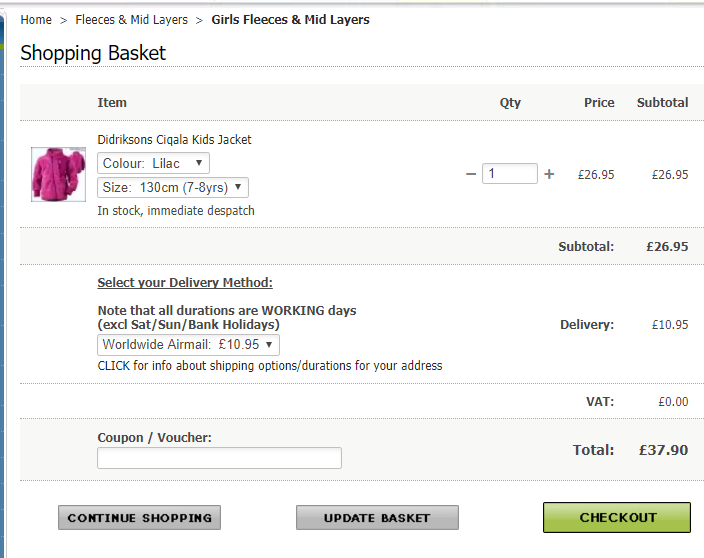Click the Shopping Basket page heading

coord(93,53)
